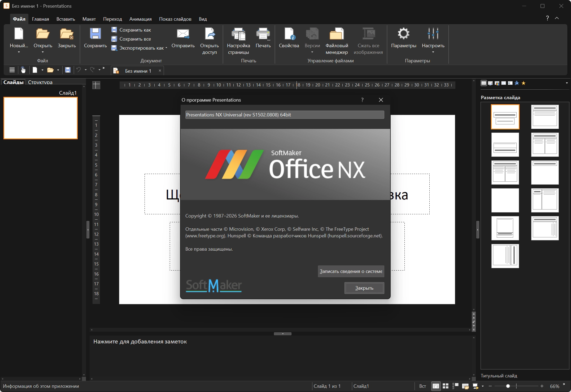This screenshot has height=392, width=571.
Task: Show slide layout sidebar panel icon
Action: pyautogui.click(x=484, y=83)
